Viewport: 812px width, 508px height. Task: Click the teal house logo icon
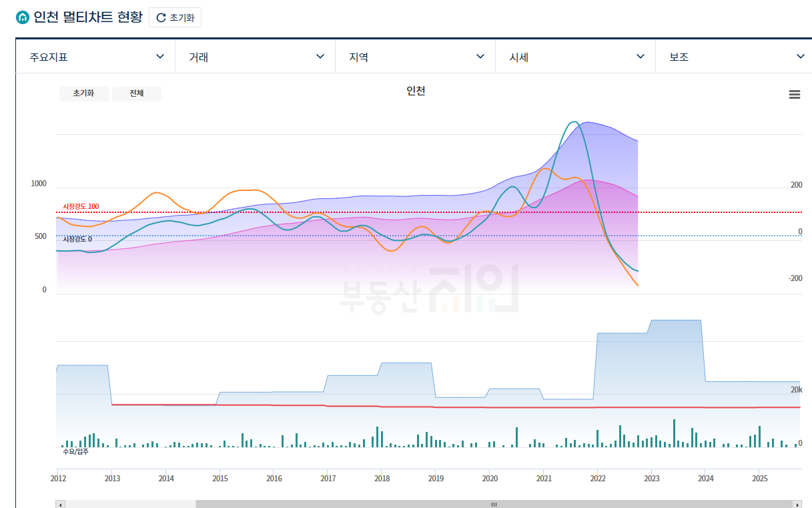click(23, 17)
